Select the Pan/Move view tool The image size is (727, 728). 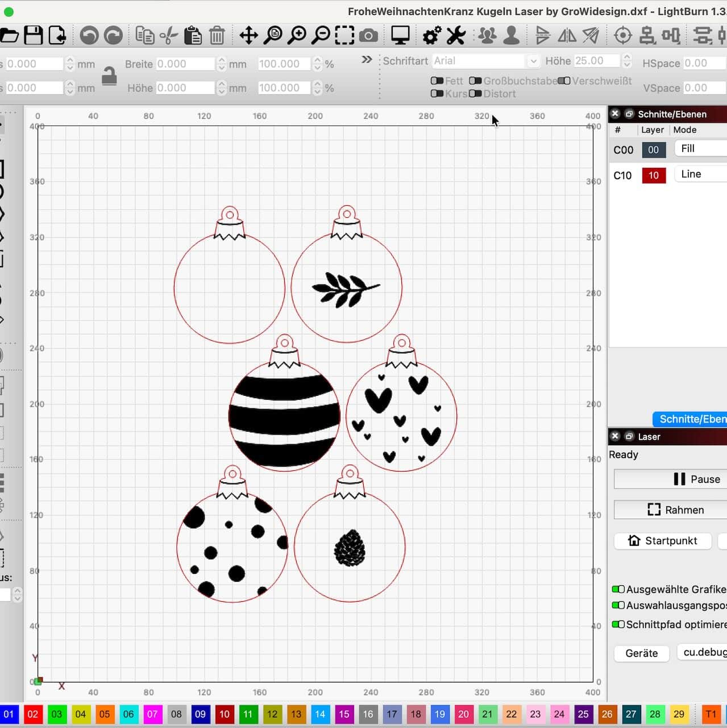pos(248,36)
